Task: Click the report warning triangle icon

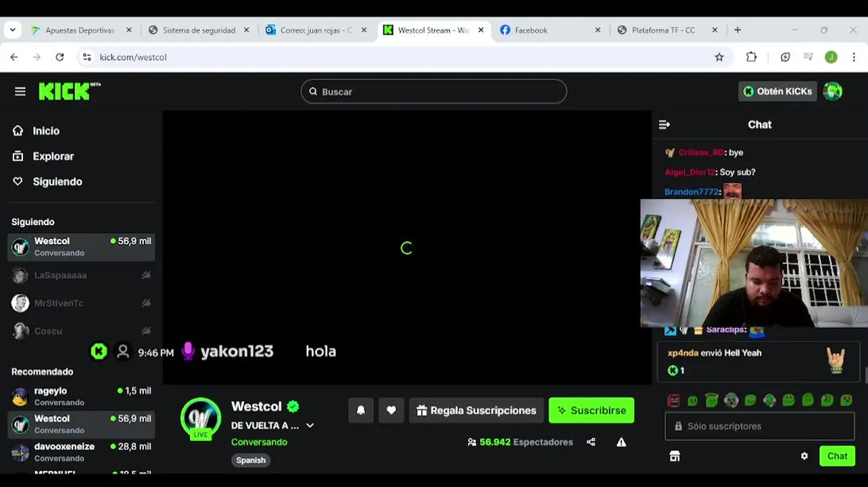Action: (621, 442)
